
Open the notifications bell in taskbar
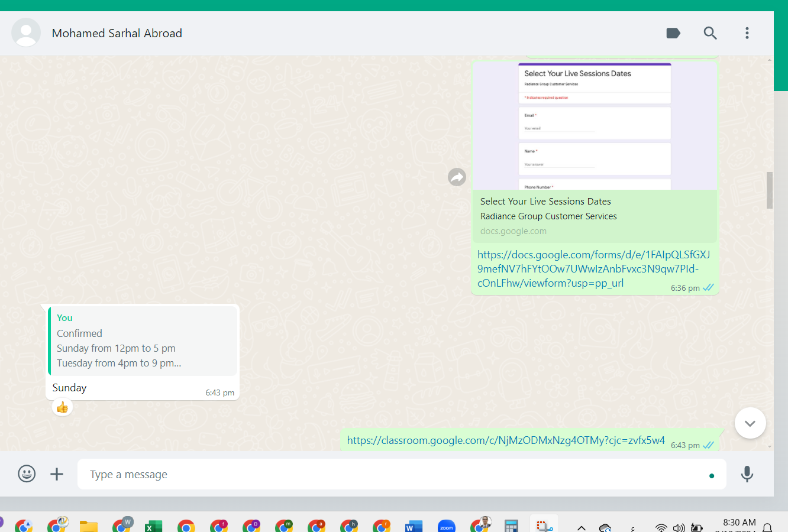point(767,528)
